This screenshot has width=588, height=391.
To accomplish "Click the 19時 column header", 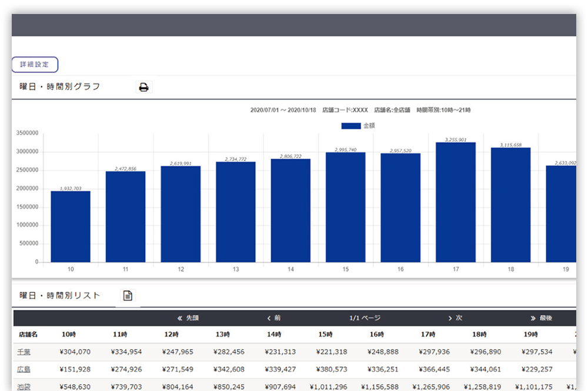I will pos(530,335).
